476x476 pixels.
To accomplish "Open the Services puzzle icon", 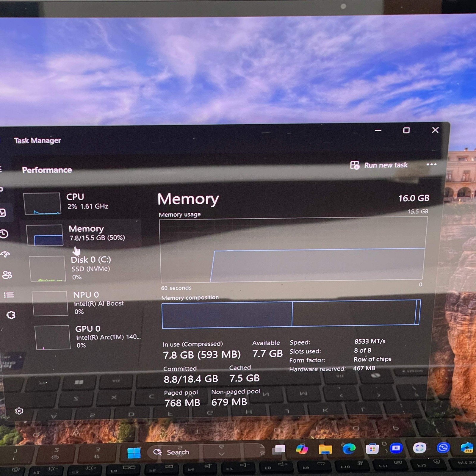I will (x=11, y=315).
